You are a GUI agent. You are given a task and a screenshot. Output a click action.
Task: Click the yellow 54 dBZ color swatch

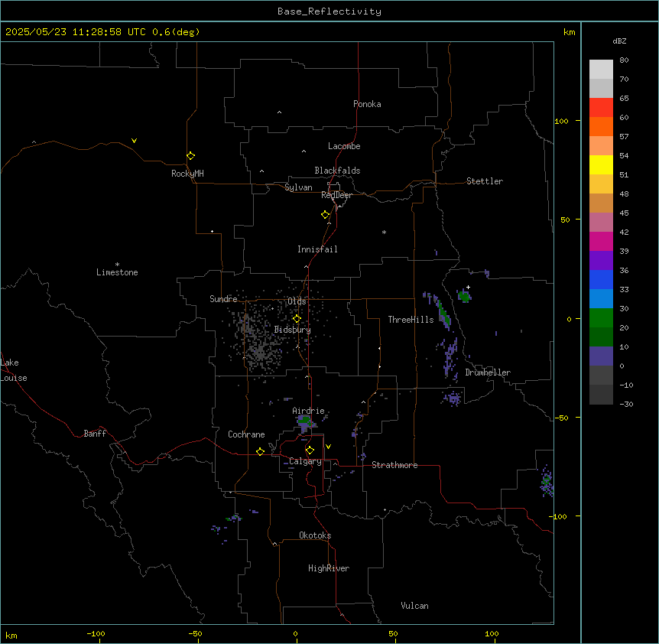[601, 164]
